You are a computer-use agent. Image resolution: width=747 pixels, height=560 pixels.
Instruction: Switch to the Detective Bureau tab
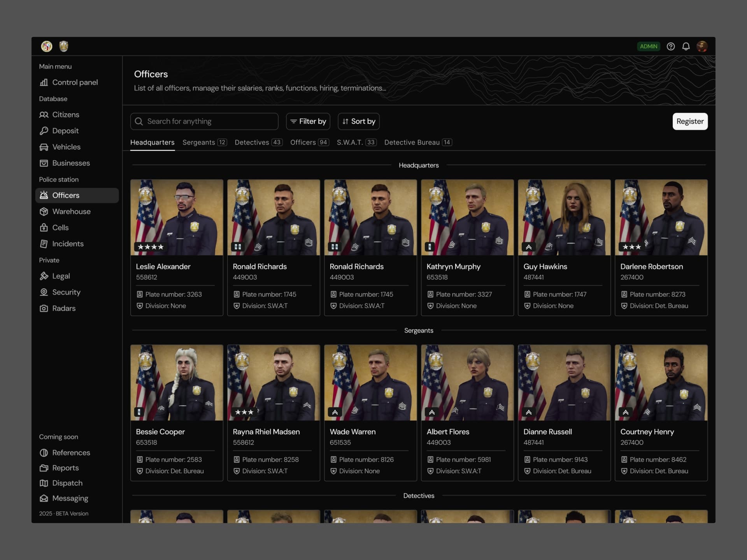[418, 142]
